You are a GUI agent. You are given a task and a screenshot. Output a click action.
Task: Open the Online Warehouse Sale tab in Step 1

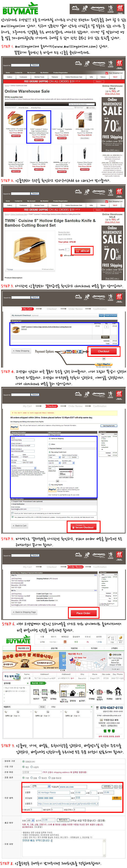click(x=74, y=77)
